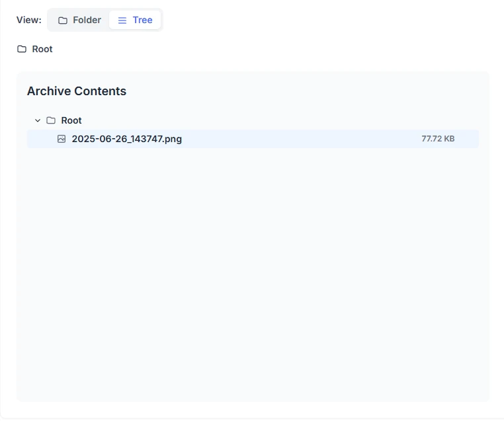Collapse the Root folder using its chevron
The image size is (504, 429).
pos(38,120)
